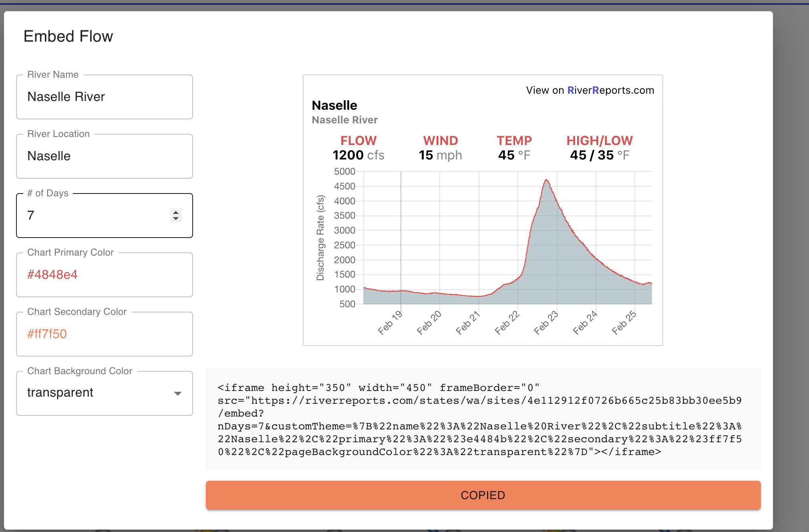
Task: Open the View on RiverReports.com link
Action: pos(590,91)
